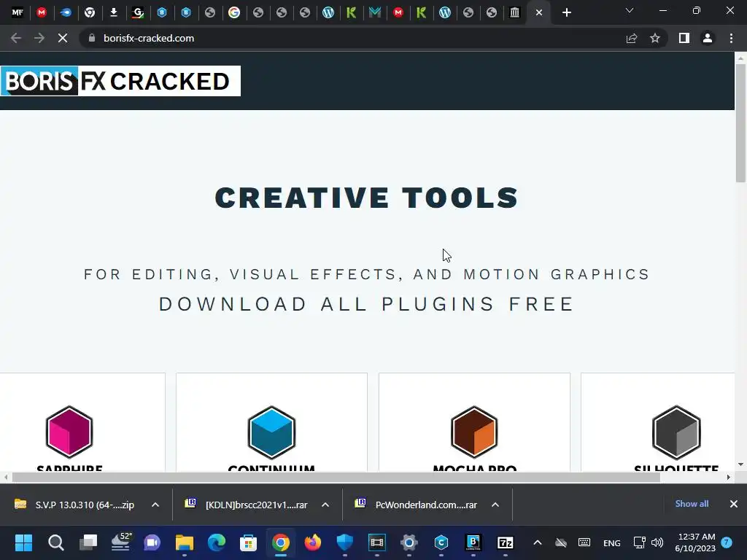Bookmark this page with the star
The height and width of the screenshot is (560, 747).
point(655,38)
